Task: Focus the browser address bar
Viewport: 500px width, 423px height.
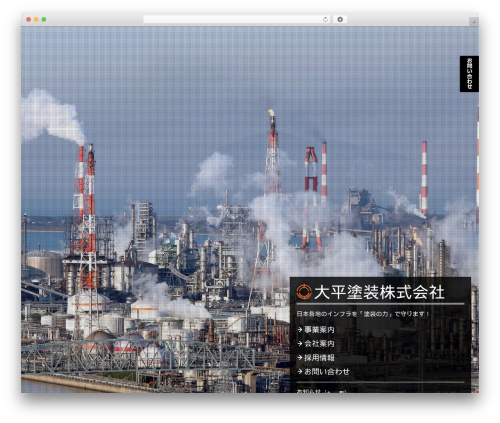Action: click(x=236, y=20)
